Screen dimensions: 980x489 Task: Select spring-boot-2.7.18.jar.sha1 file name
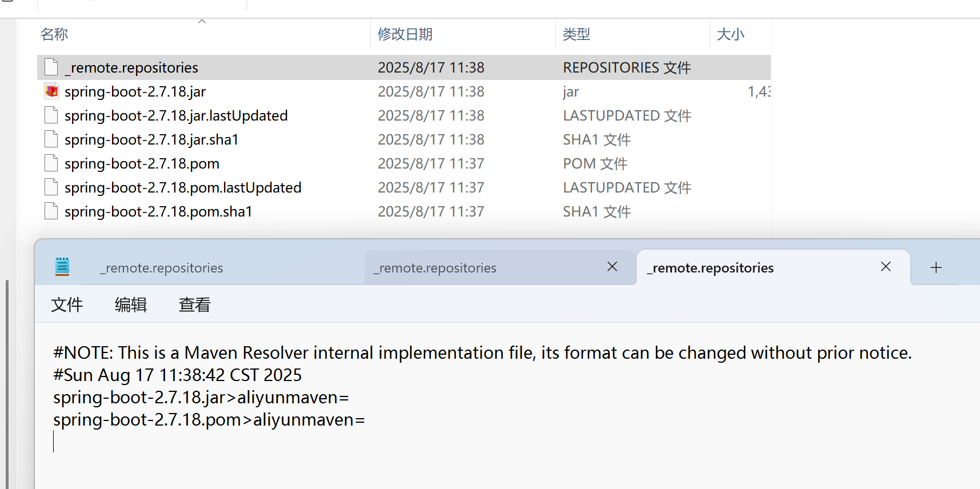tap(151, 139)
